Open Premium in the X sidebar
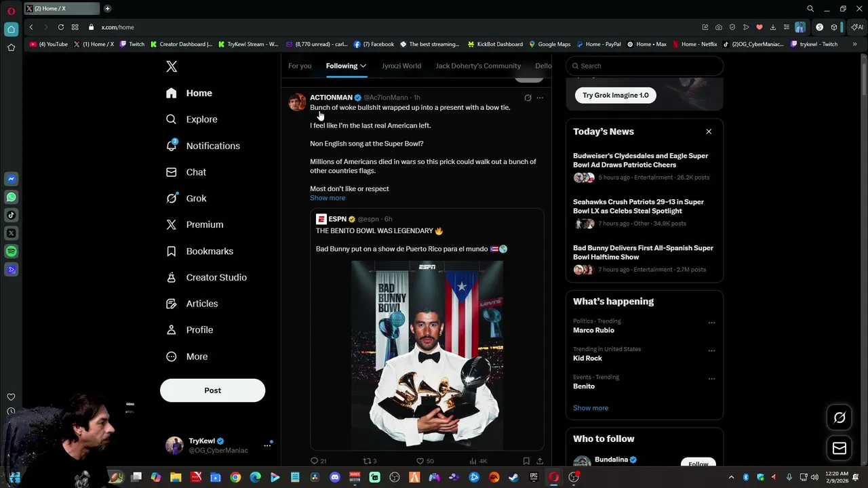The image size is (868, 488). coord(195,224)
